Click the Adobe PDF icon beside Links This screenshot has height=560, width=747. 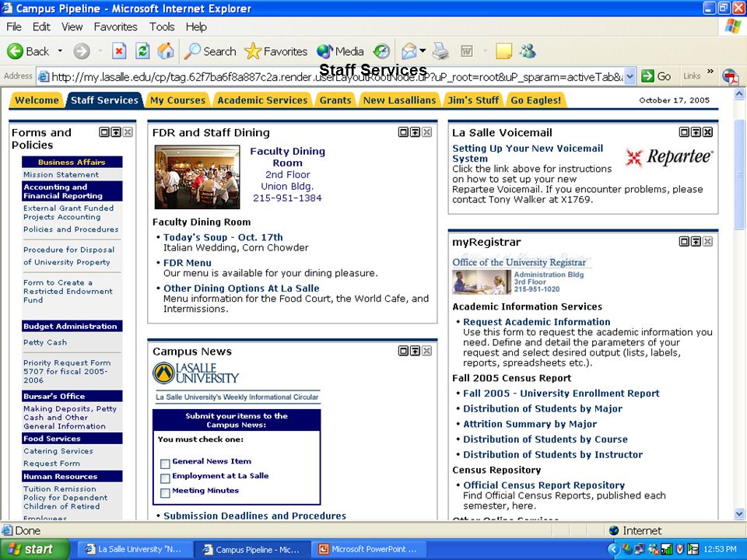point(731,76)
